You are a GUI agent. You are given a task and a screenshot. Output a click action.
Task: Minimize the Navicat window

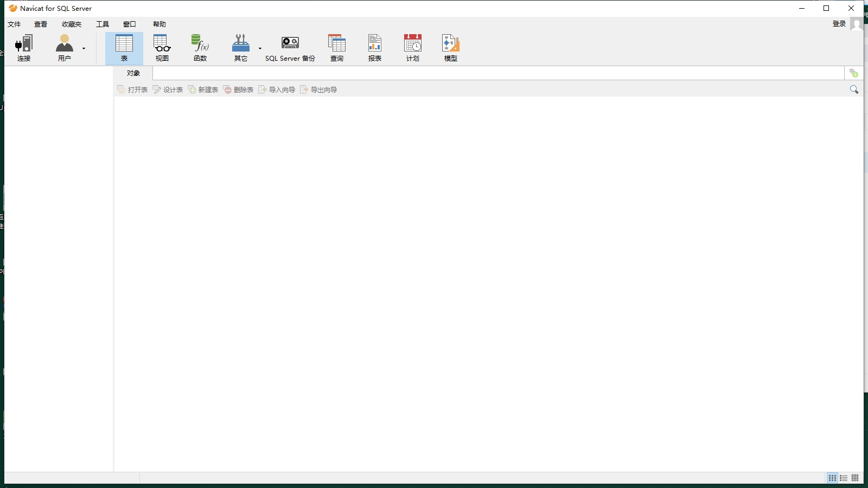click(802, 8)
